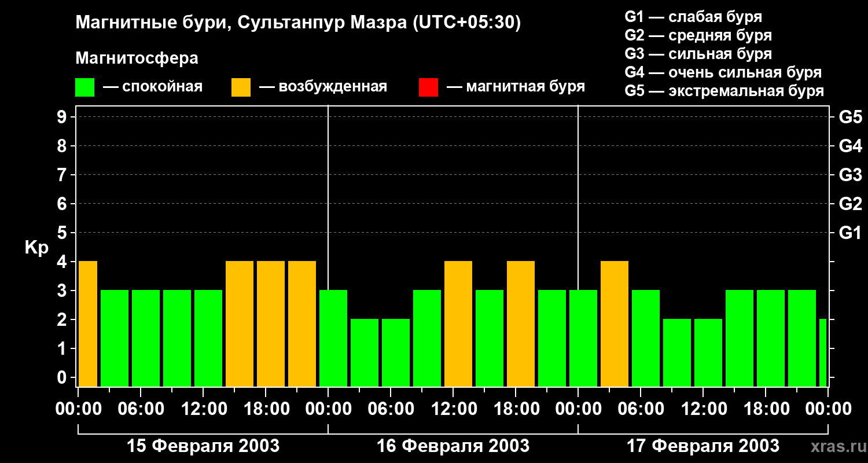
Task: Click the red 'магнитная буря' legend swatch
Action: (x=428, y=87)
